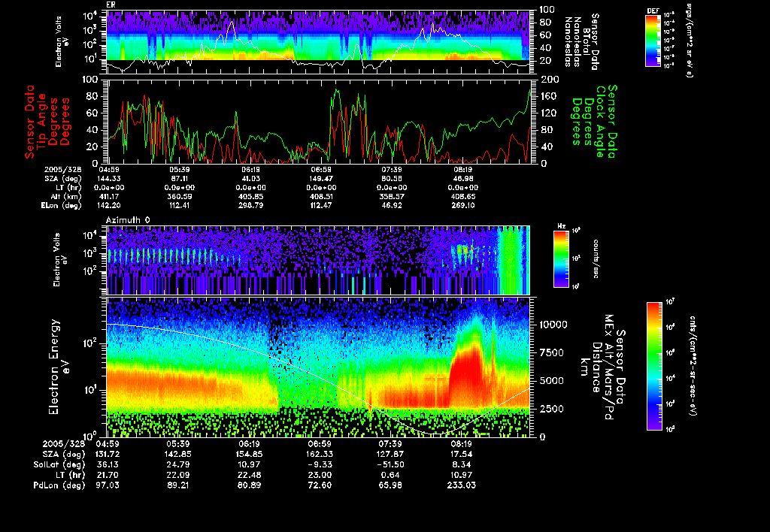
Task: Click local time value 23.00
Action: (320, 475)
